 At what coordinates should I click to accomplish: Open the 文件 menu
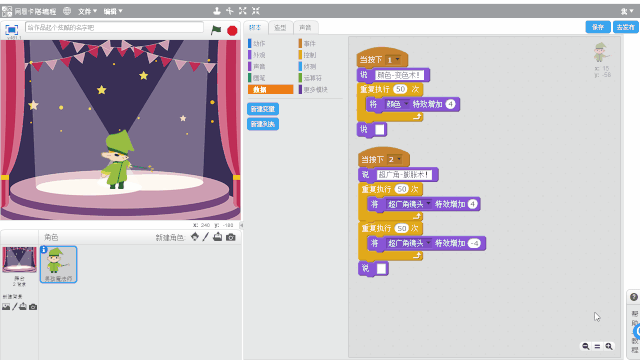[87, 11]
